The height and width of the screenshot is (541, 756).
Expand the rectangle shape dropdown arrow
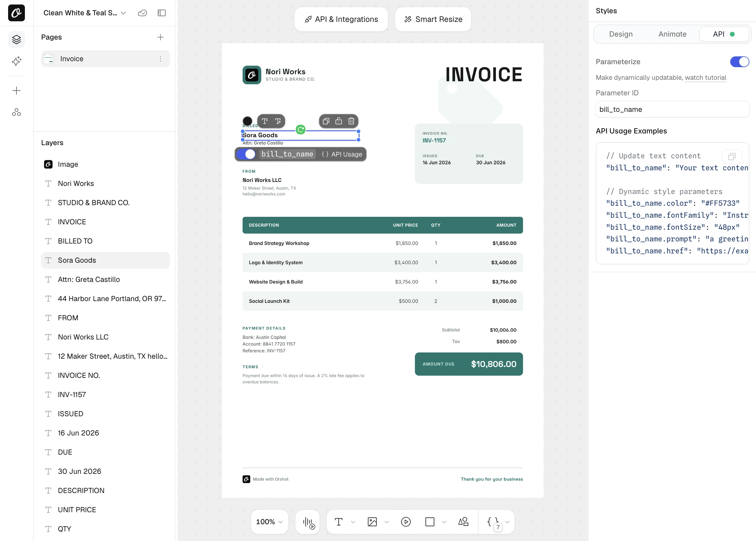point(444,522)
